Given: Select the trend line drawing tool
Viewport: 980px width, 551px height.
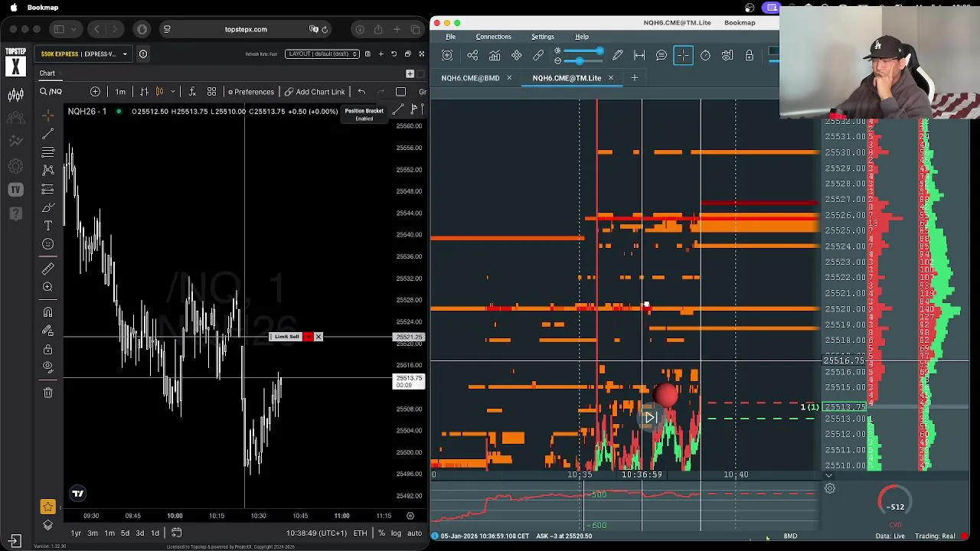Looking at the screenshot, I should 47,133.
